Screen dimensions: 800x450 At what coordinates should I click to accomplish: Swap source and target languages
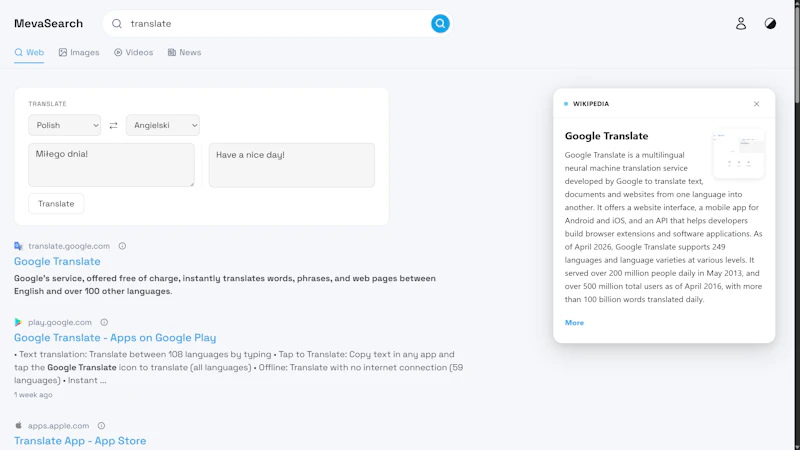click(113, 126)
